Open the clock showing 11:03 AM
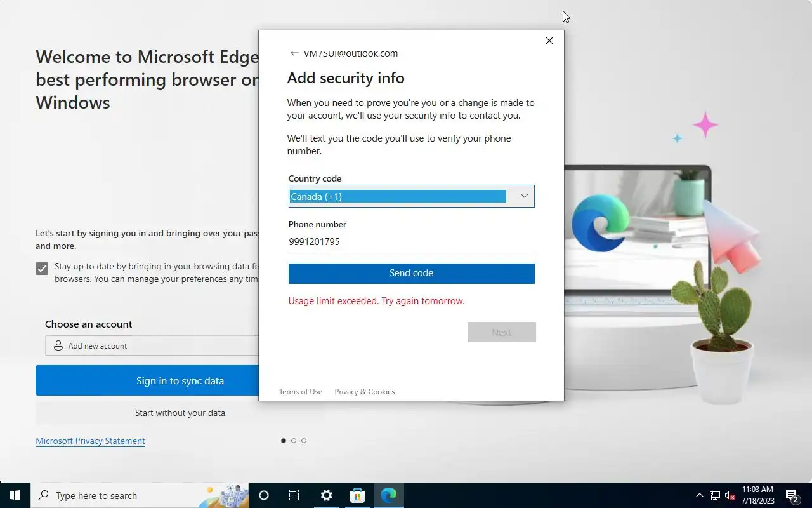The height and width of the screenshot is (508, 812). [758, 495]
